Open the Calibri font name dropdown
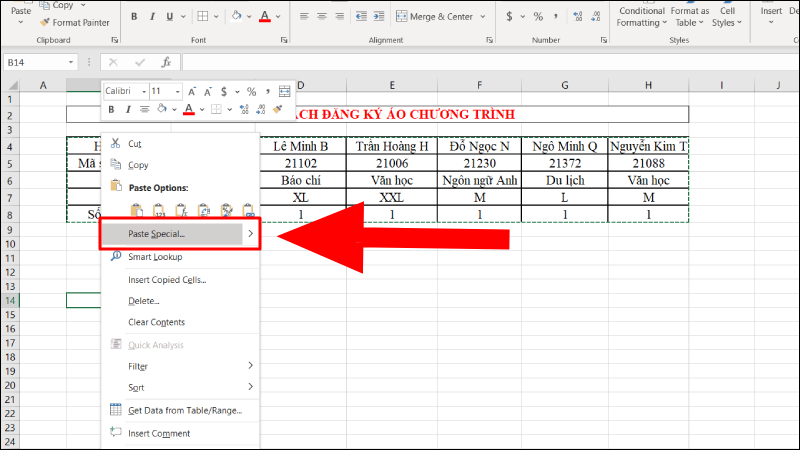Image resolution: width=800 pixels, height=450 pixels. [x=143, y=91]
